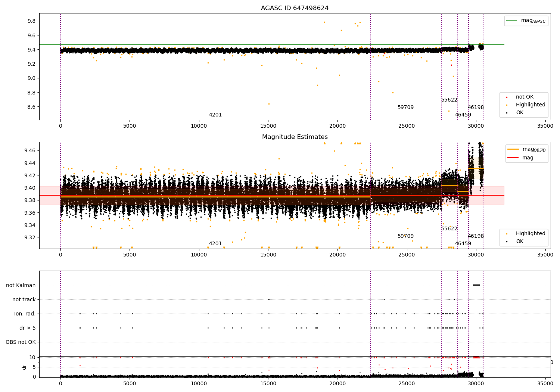Click the 'Ion. rad.' row label
Screen dimensions: 560x392
pyautogui.click(x=25, y=314)
